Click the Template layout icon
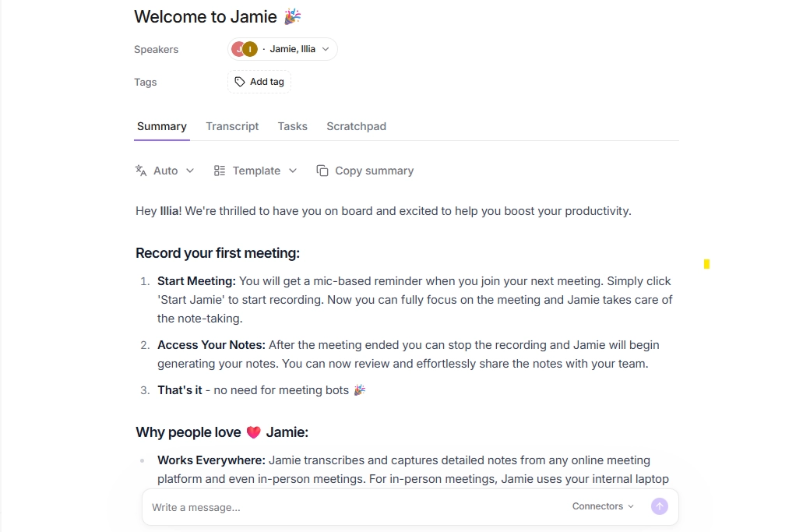810x532 pixels. tap(220, 171)
